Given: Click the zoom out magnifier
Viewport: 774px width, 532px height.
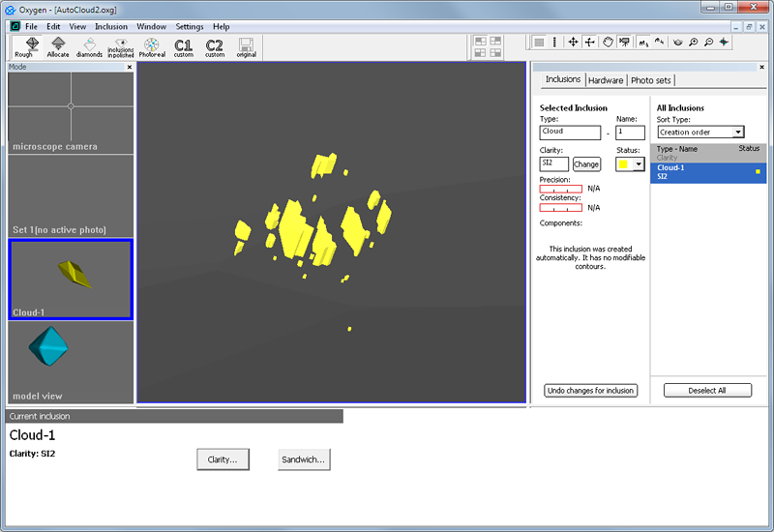Looking at the screenshot, I should point(709,43).
